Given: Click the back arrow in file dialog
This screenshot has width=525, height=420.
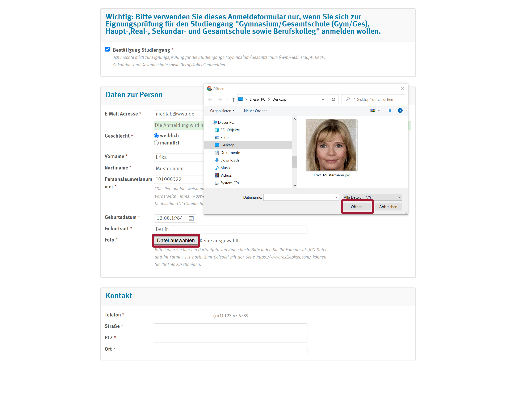Looking at the screenshot, I should [210, 99].
